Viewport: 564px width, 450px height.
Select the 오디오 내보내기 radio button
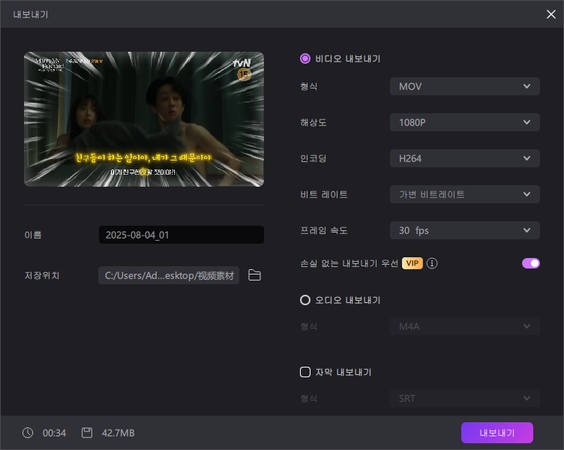tap(305, 300)
